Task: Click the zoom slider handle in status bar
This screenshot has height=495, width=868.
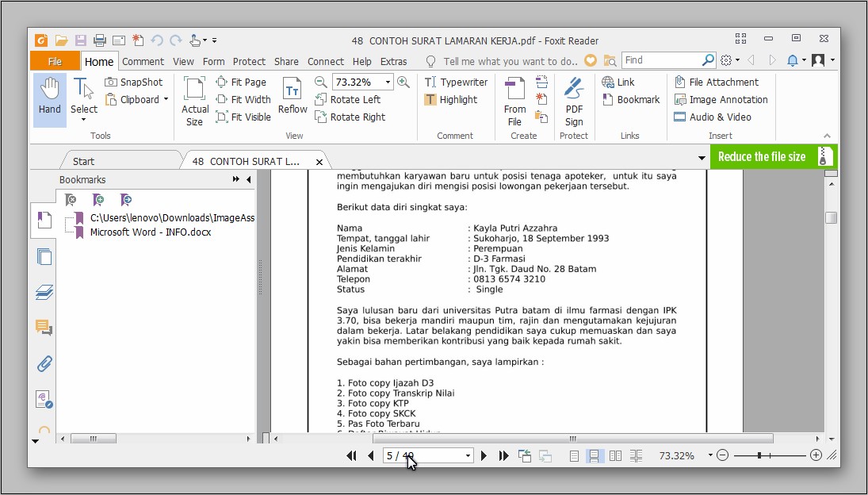Action: 759,455
